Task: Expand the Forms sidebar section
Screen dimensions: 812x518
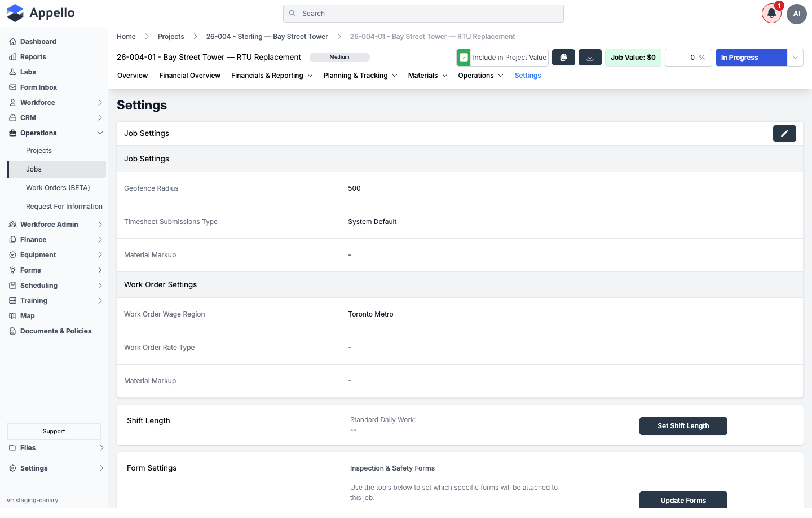Action: click(x=100, y=270)
